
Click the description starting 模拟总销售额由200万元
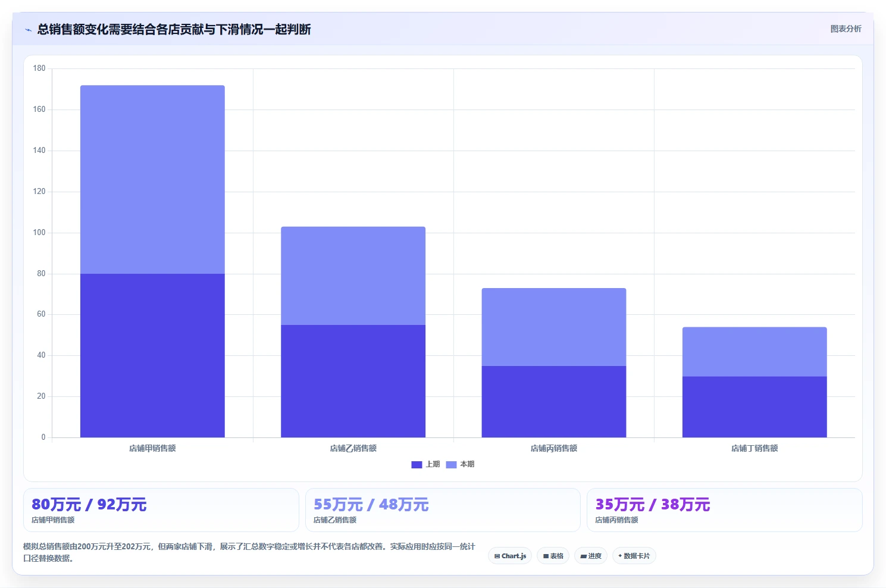(x=249, y=552)
